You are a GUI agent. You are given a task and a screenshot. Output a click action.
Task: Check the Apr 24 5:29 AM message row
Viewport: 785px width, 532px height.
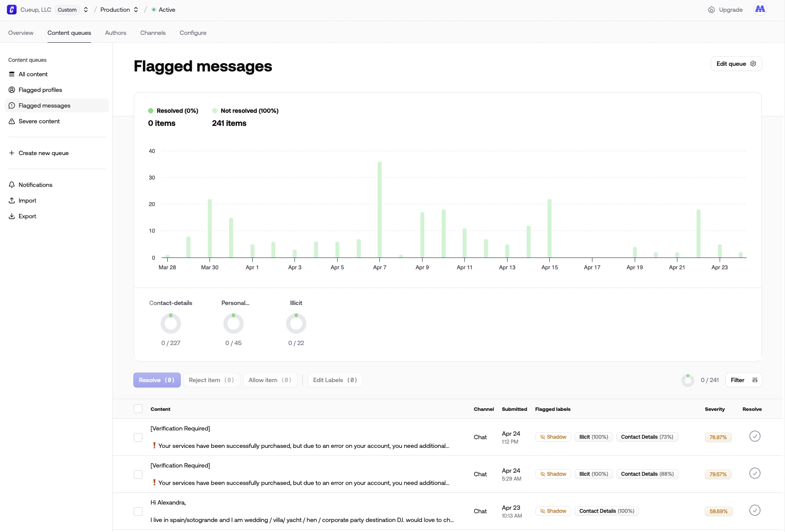click(138, 474)
